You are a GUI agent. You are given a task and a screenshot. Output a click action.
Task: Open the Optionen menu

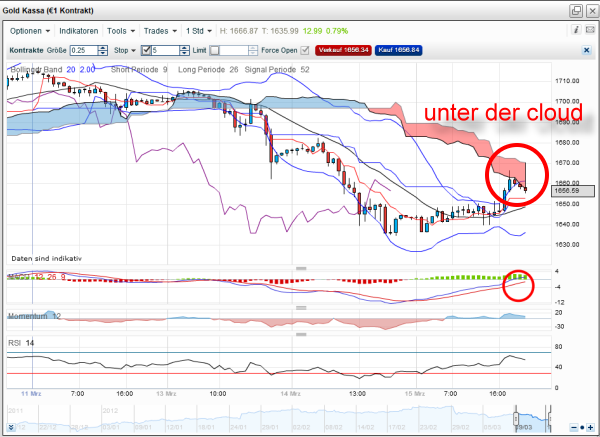tap(30, 31)
